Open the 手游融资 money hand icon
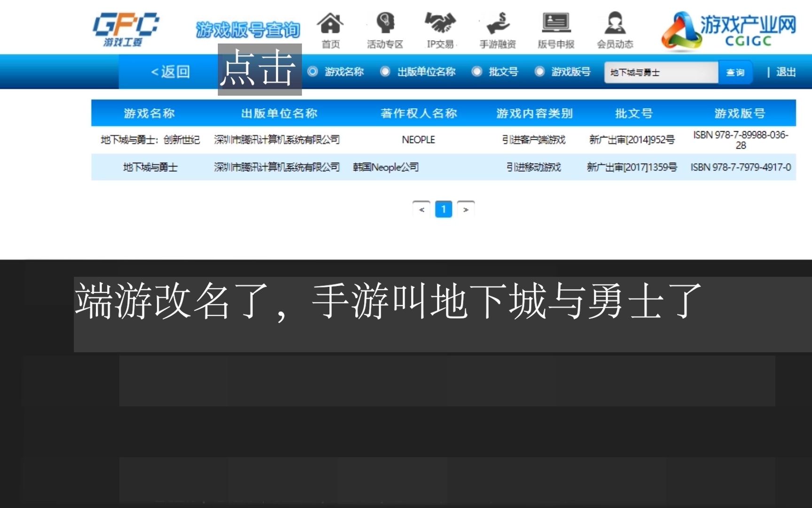The height and width of the screenshot is (508, 812). pos(498,23)
